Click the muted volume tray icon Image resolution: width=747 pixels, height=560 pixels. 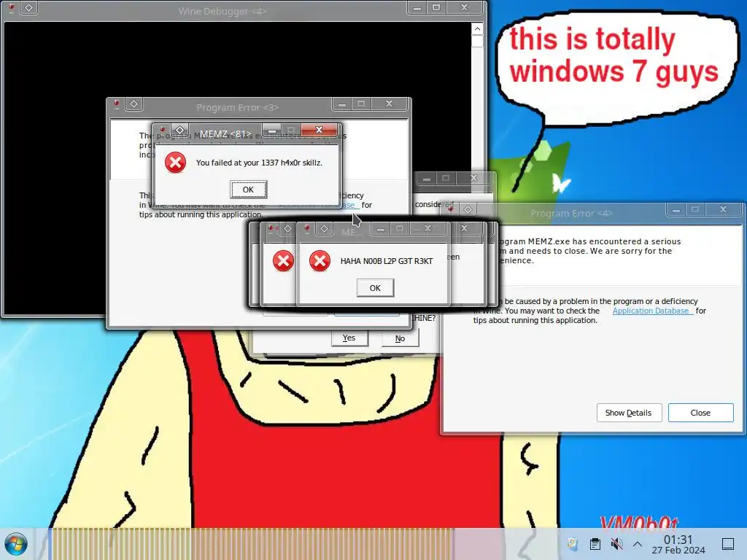pos(616,544)
